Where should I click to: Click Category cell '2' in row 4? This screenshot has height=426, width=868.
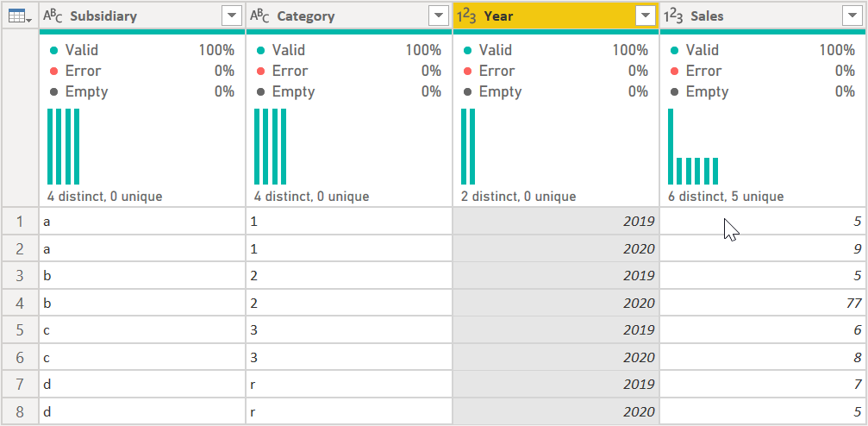tap(349, 303)
